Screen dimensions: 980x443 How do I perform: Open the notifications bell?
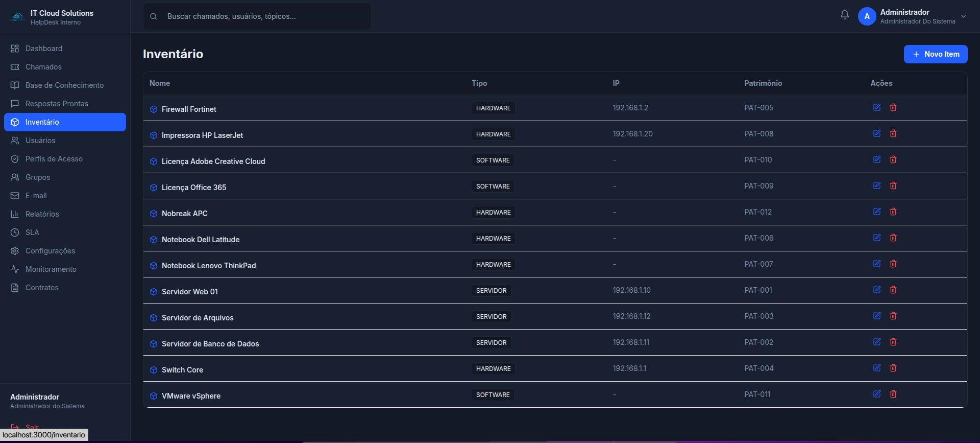coord(845,15)
